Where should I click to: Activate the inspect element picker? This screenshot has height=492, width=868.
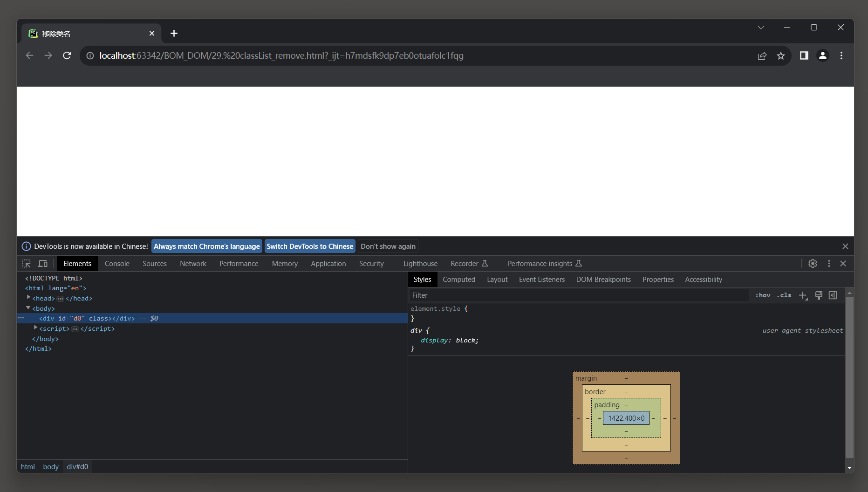27,264
